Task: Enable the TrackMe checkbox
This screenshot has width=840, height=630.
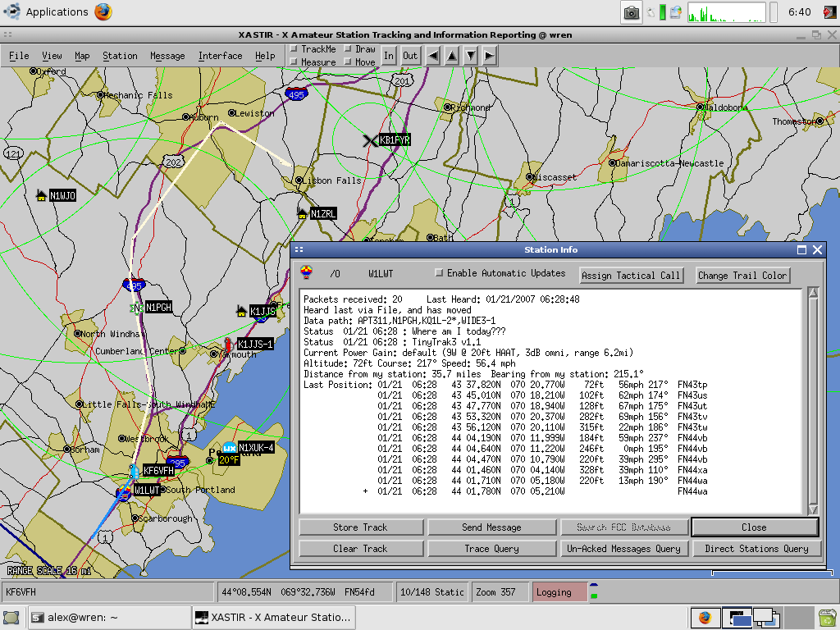Action: click(x=294, y=49)
